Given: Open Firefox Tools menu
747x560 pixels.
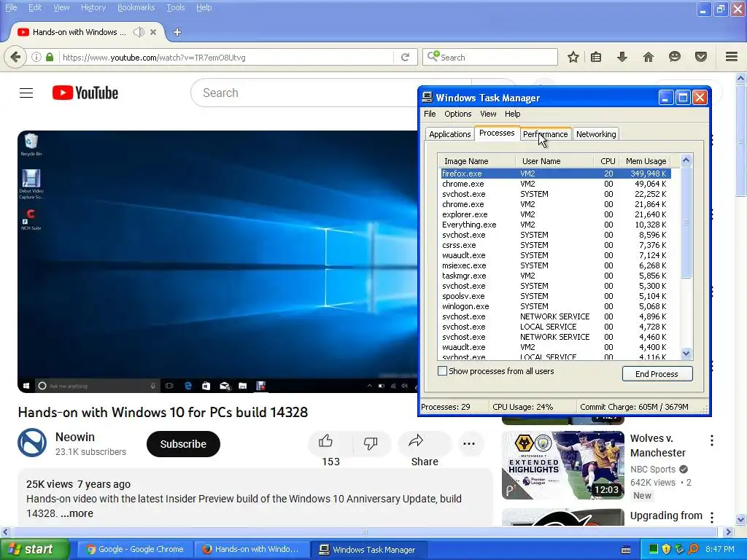Looking at the screenshot, I should click(175, 7).
